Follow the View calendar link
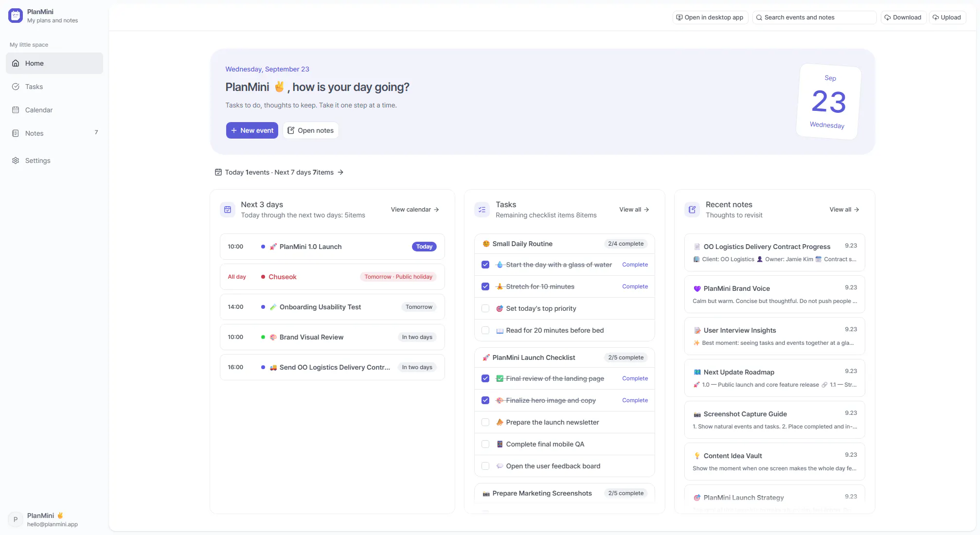The width and height of the screenshot is (980, 535). pos(415,210)
